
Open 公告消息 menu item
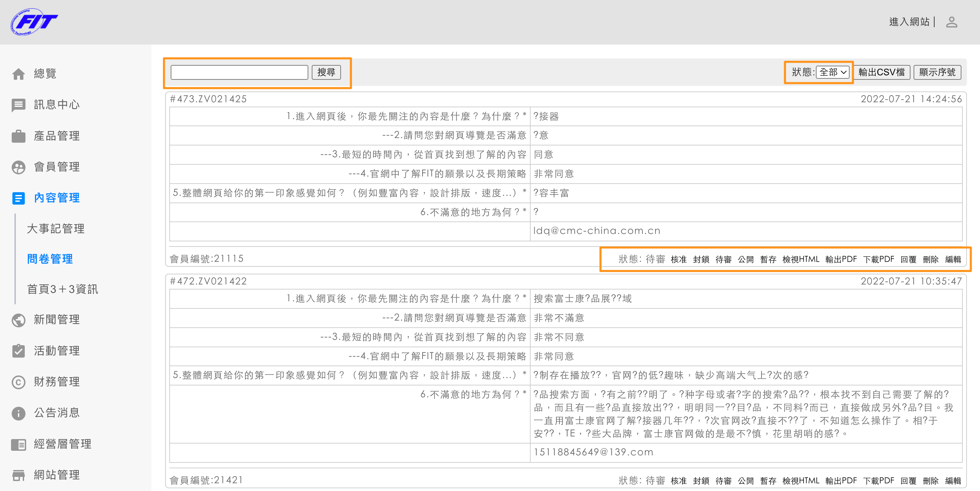click(x=57, y=413)
